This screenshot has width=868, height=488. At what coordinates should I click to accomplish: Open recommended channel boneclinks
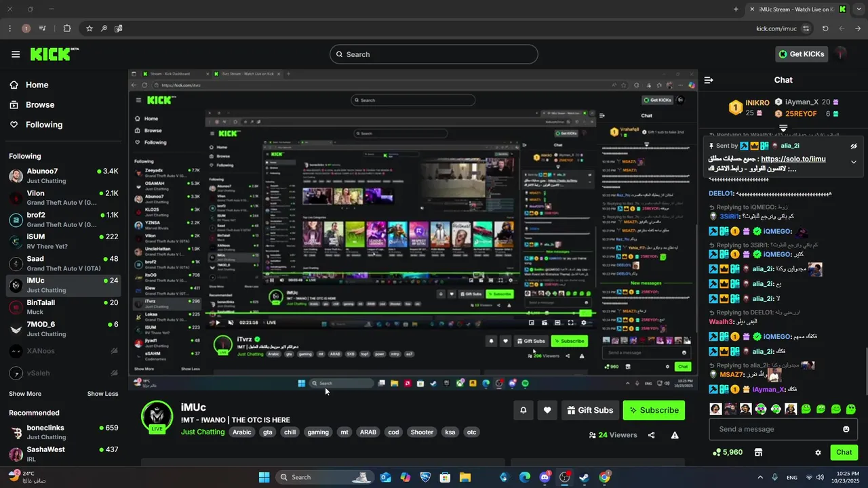(64, 432)
